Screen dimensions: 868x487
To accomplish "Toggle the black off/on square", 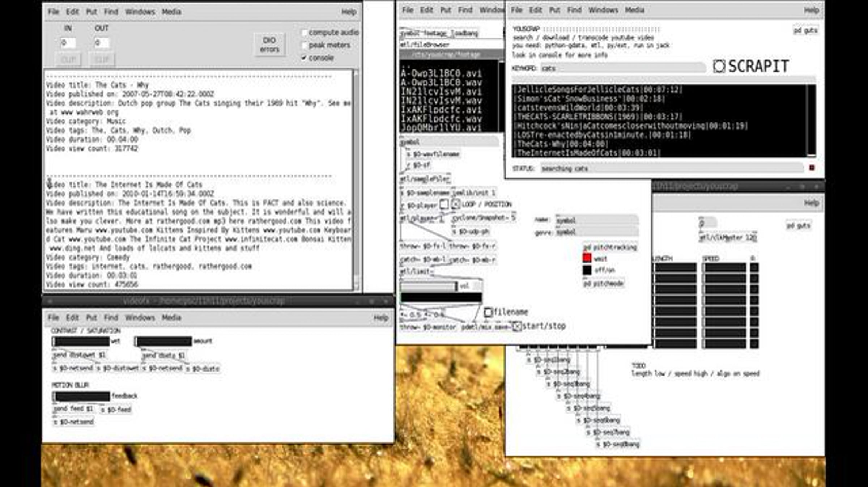I will (x=587, y=270).
